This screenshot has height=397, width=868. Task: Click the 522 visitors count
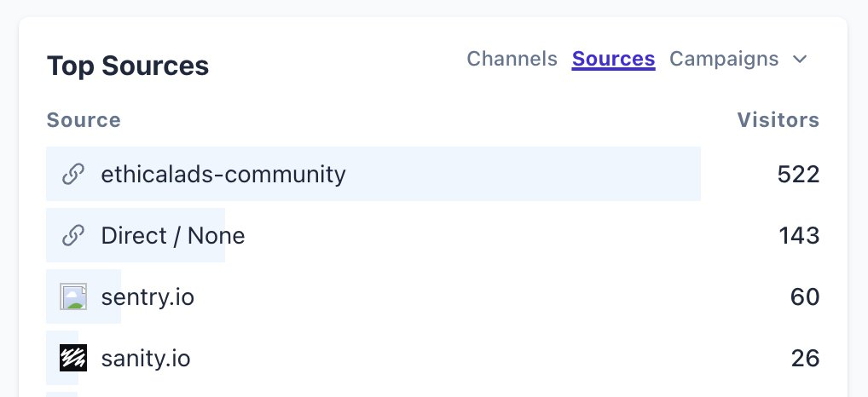pos(798,175)
